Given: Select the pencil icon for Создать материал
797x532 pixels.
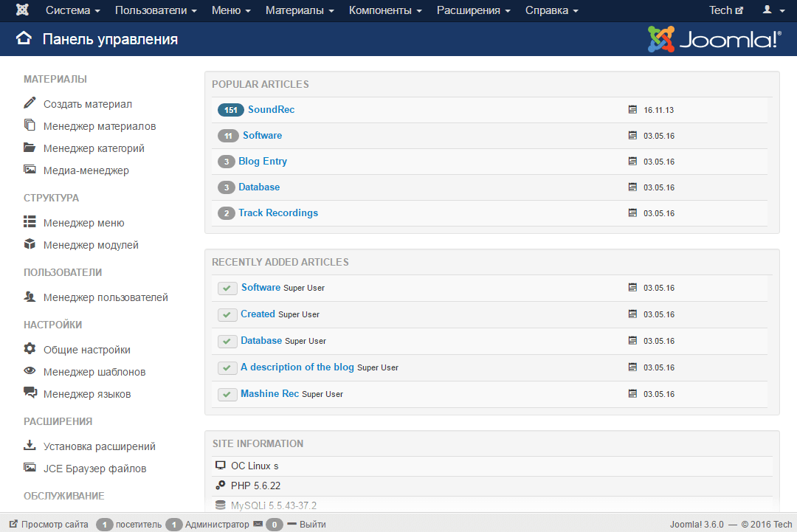Looking at the screenshot, I should pyautogui.click(x=30, y=103).
